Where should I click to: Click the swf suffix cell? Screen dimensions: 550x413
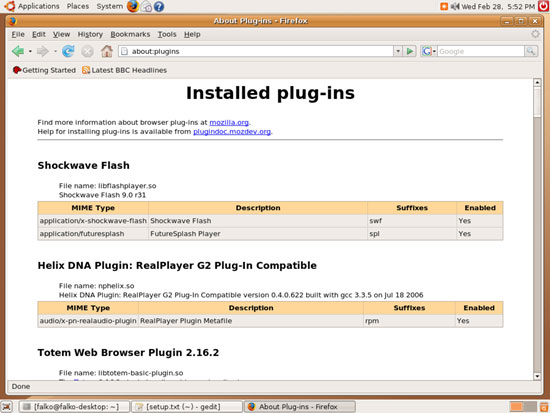click(412, 221)
